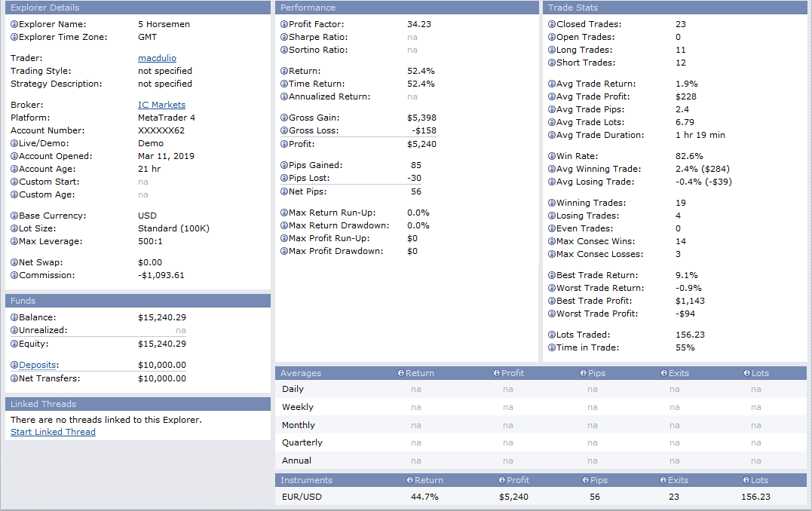The width and height of the screenshot is (812, 511).
Task: Open the macdulio trader profile link
Action: click(157, 58)
